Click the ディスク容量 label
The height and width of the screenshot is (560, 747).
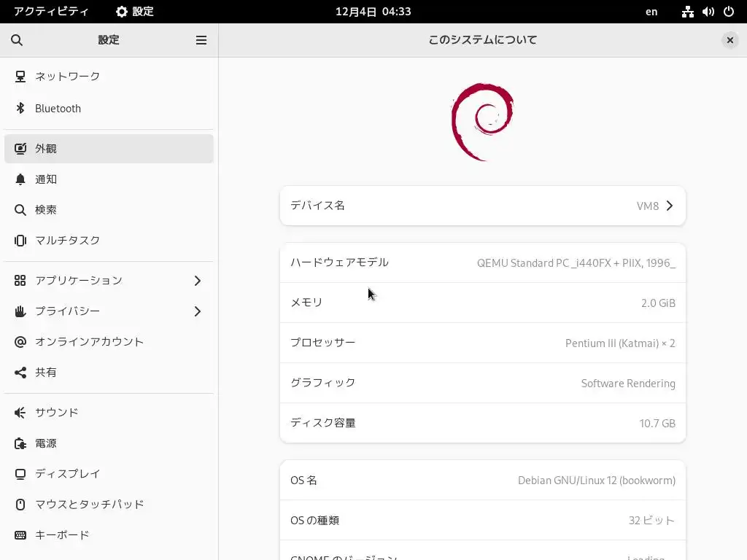coord(322,423)
